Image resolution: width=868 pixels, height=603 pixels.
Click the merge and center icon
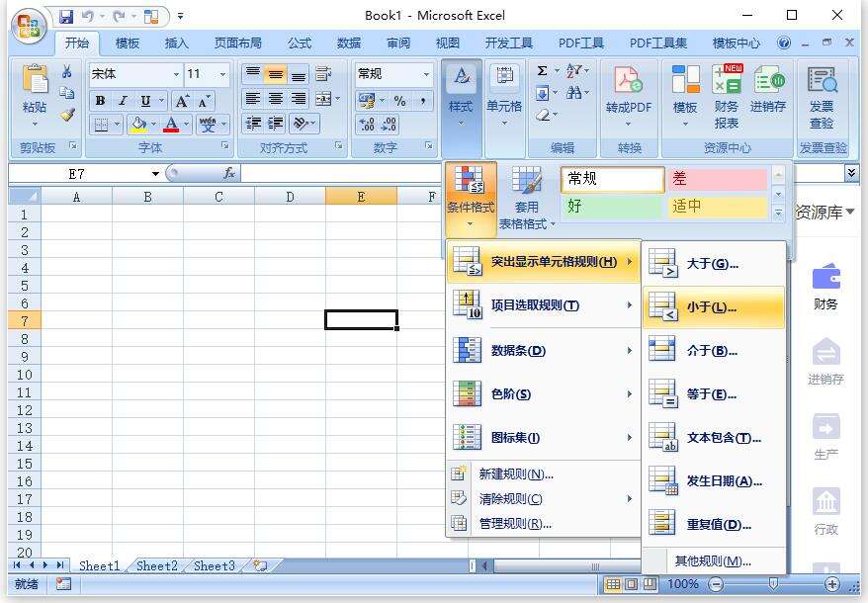tap(323, 99)
